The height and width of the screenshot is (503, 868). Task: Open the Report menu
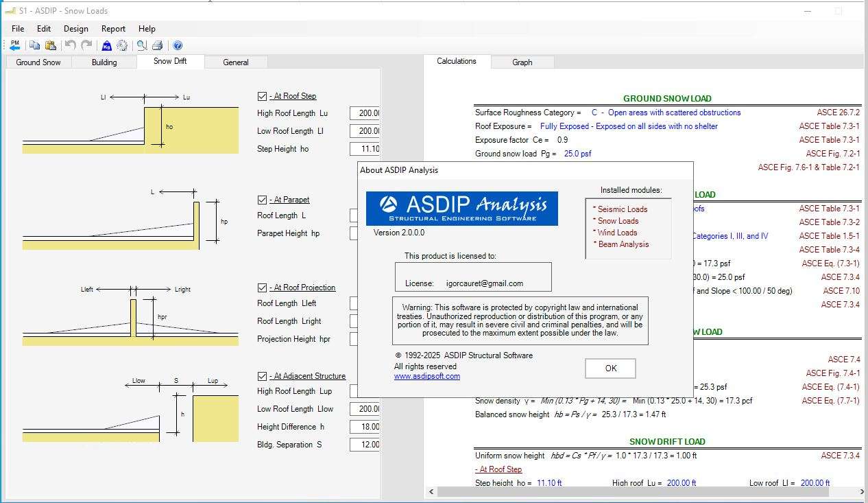coord(113,29)
